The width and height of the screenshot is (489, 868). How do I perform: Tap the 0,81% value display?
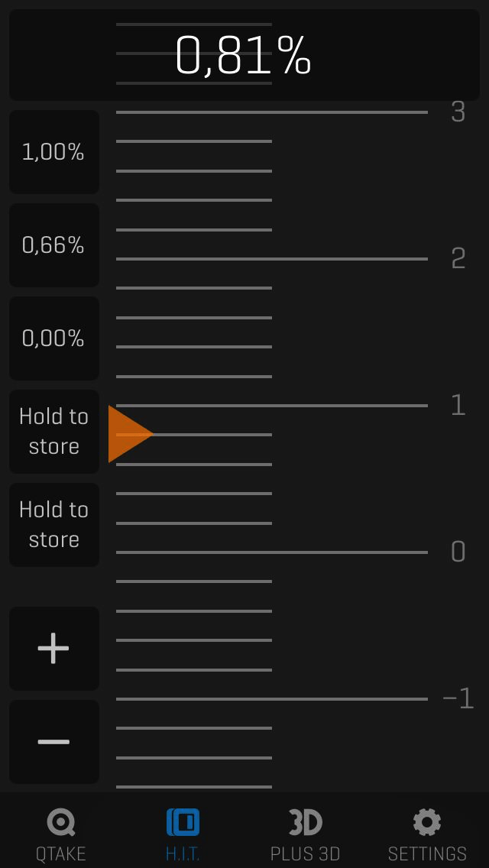coord(243,55)
